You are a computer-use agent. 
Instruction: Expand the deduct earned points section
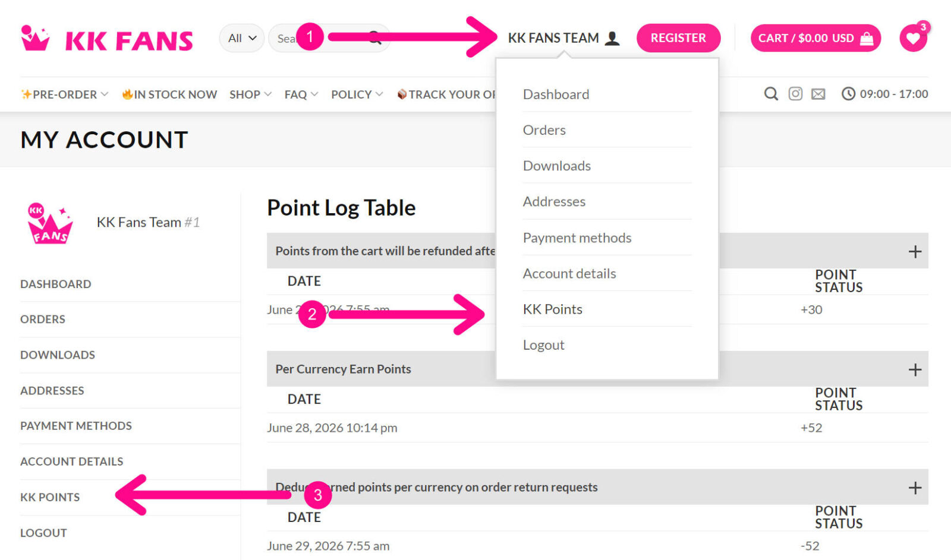click(915, 488)
